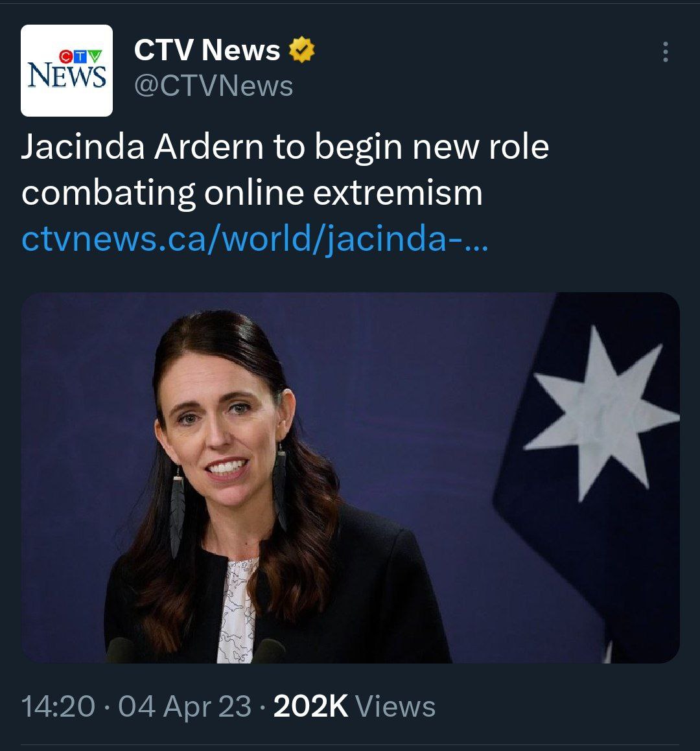Open the tweet photo attachment
Image resolution: width=700 pixels, height=751 pixels.
tap(350, 478)
